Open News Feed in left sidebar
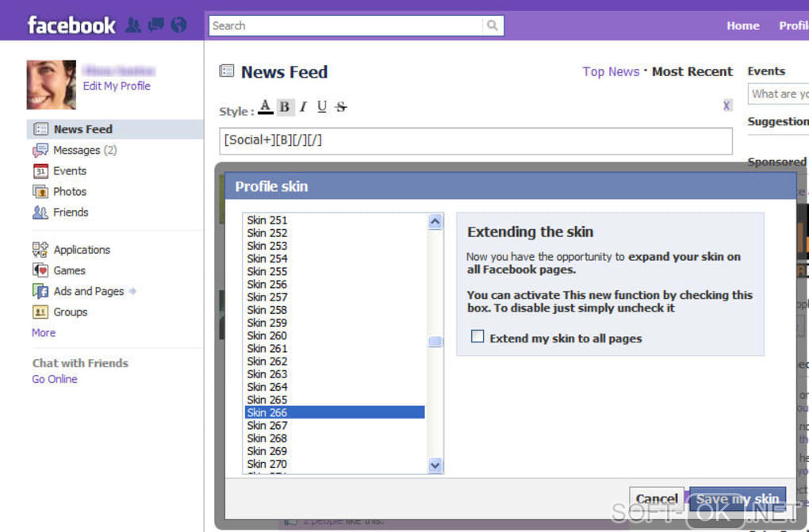Viewport: 809px width, 532px height. (116, 129)
